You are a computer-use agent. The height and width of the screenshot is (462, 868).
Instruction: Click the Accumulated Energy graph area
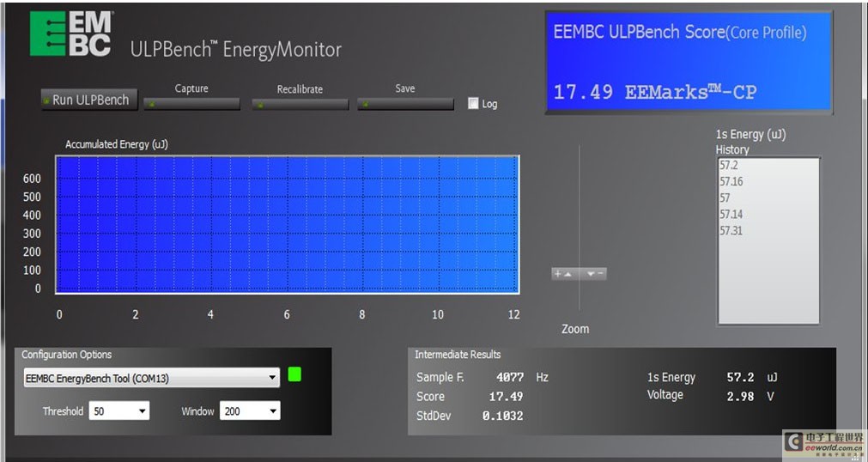click(x=287, y=225)
